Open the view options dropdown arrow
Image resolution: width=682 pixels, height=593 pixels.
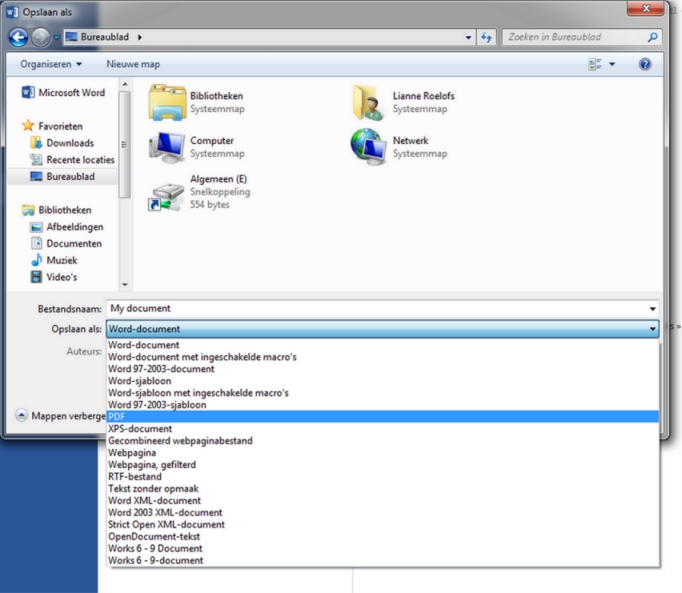coord(612,64)
